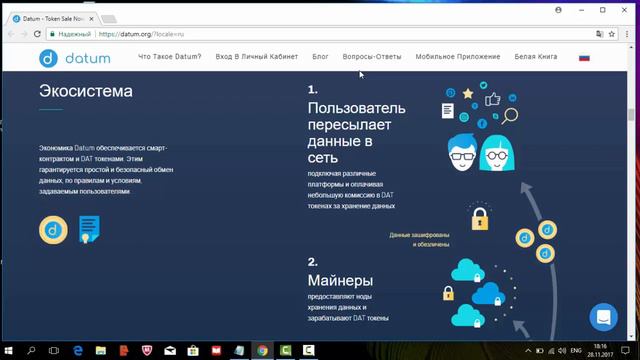The width and height of the screenshot is (640, 360).
Task: Switch to Google Chrome in the taskbar
Action: [x=262, y=351]
